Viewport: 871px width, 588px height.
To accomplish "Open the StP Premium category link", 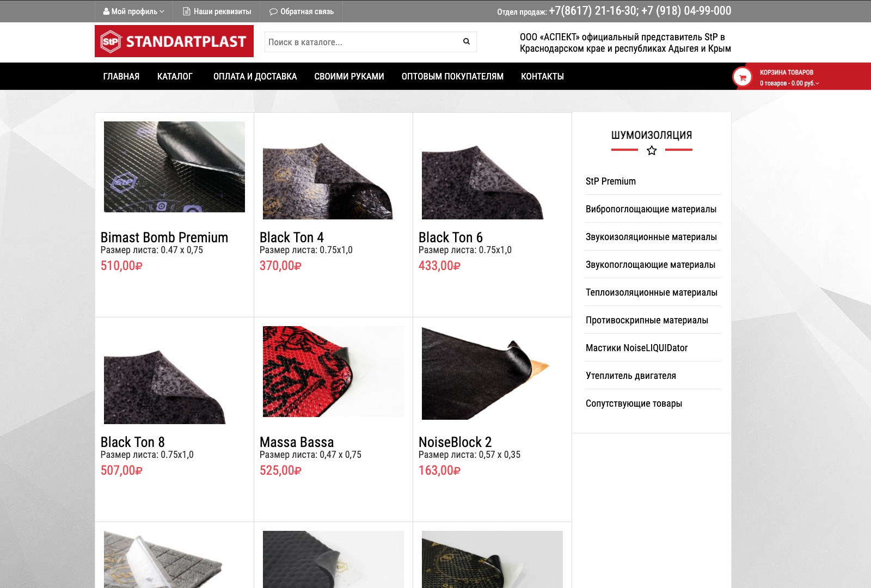I will pos(611,181).
